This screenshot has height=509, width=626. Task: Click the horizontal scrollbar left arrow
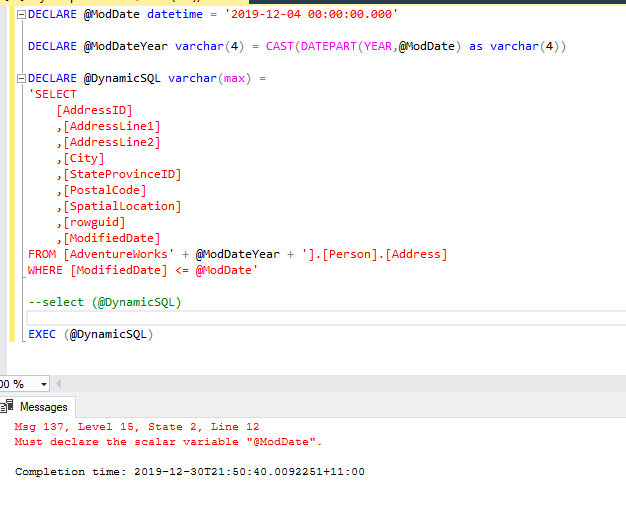click(x=59, y=384)
